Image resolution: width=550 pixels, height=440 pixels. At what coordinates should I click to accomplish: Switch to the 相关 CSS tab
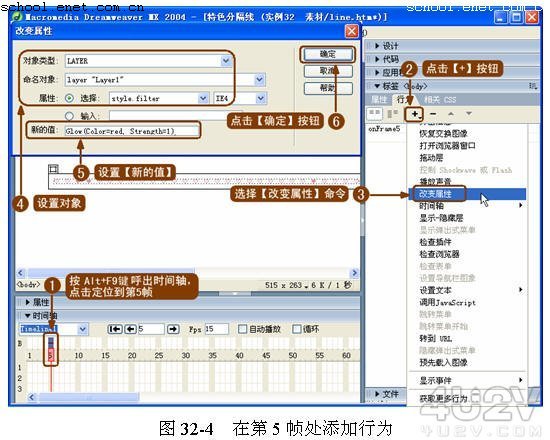pyautogui.click(x=440, y=100)
